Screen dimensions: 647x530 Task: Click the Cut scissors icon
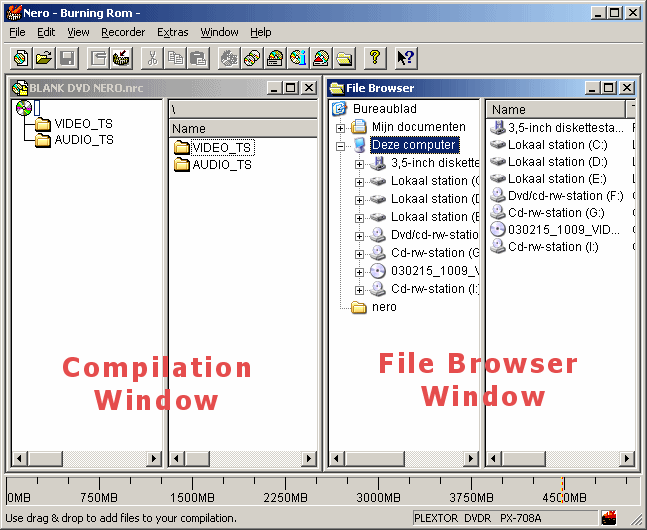tap(152, 58)
